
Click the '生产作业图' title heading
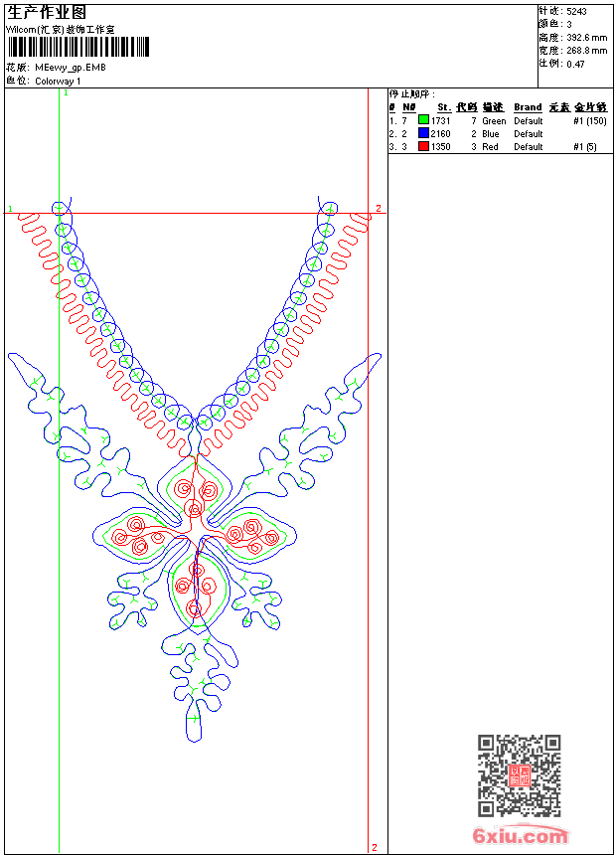coord(47,13)
